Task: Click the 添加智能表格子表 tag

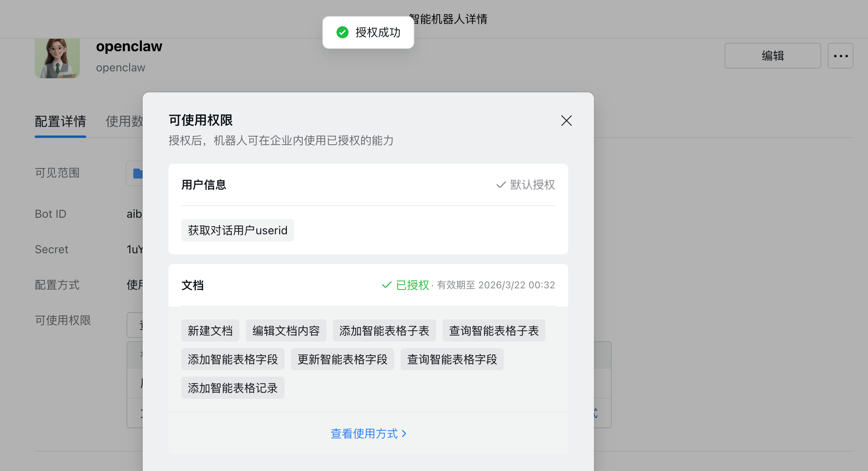Action: point(384,331)
